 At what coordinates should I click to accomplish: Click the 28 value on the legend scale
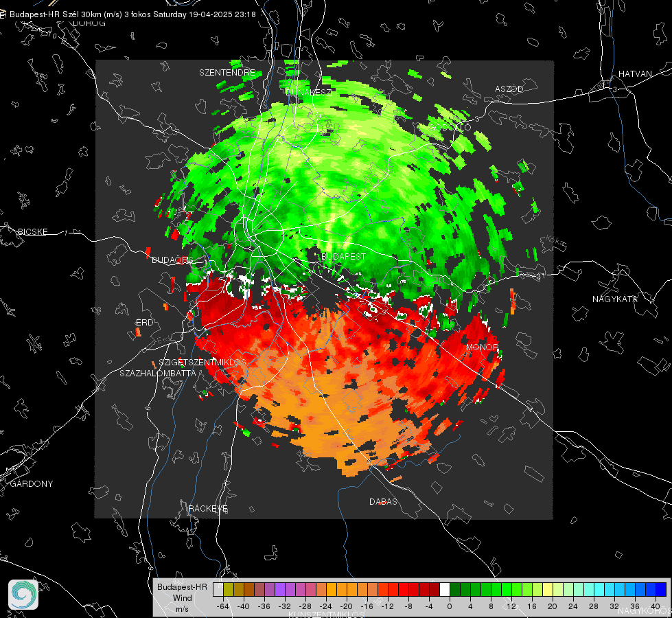pyautogui.click(x=594, y=606)
